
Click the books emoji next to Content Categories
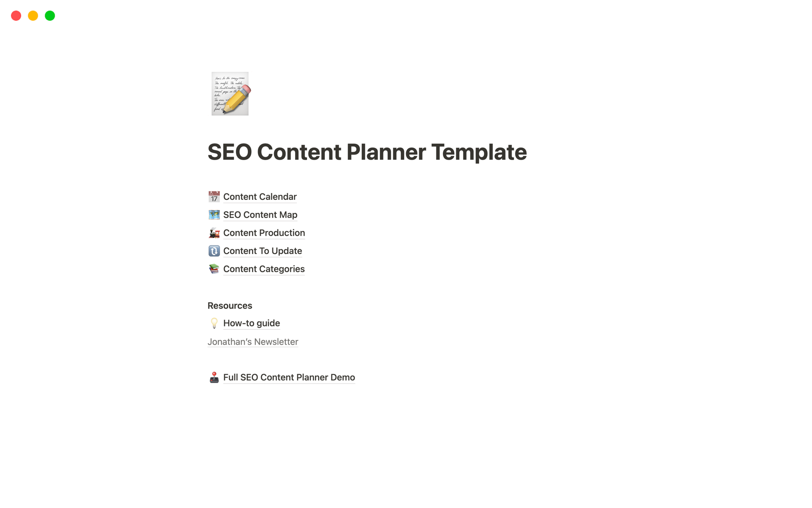(x=214, y=269)
